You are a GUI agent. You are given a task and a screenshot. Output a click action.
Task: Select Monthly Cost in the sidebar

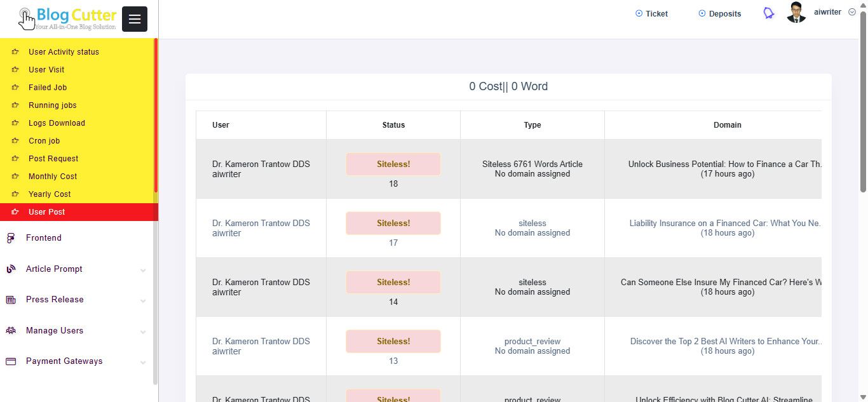(x=53, y=177)
